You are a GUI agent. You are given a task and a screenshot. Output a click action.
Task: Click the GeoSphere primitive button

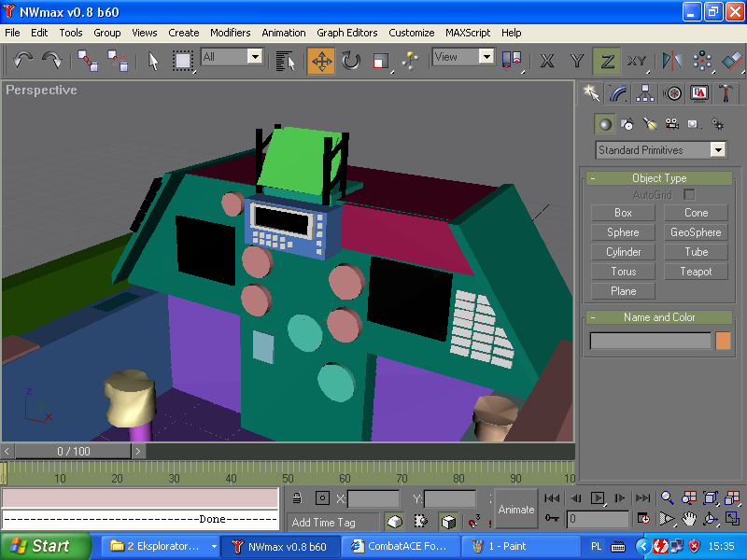pos(696,232)
